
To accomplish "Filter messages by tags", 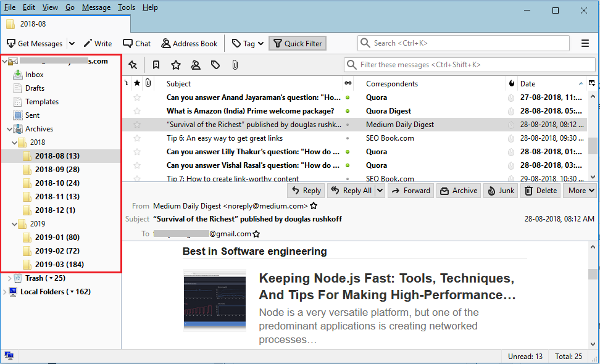I will [x=215, y=64].
